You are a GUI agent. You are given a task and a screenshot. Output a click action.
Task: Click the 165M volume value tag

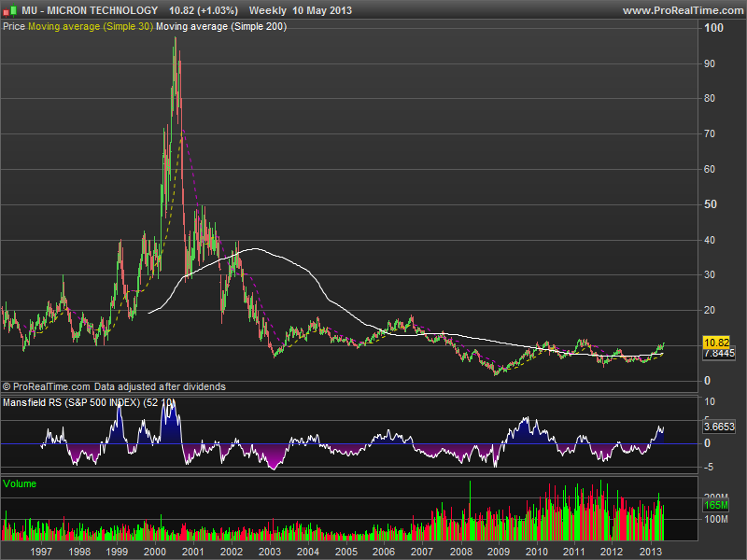click(x=715, y=505)
